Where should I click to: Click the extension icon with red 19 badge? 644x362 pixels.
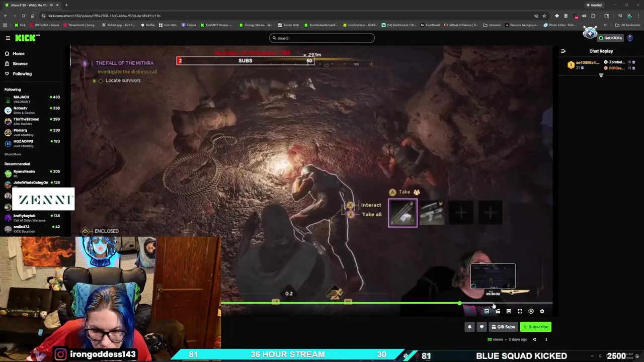576,16
